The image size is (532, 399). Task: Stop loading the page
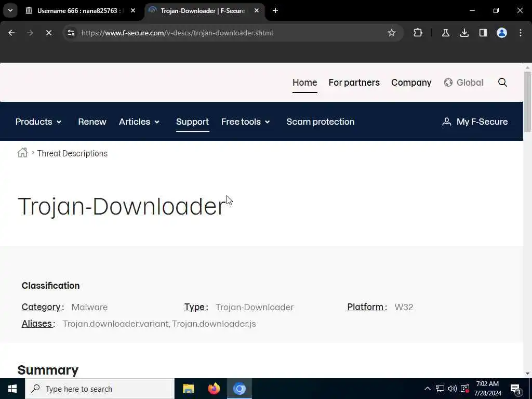pyautogui.click(x=48, y=33)
